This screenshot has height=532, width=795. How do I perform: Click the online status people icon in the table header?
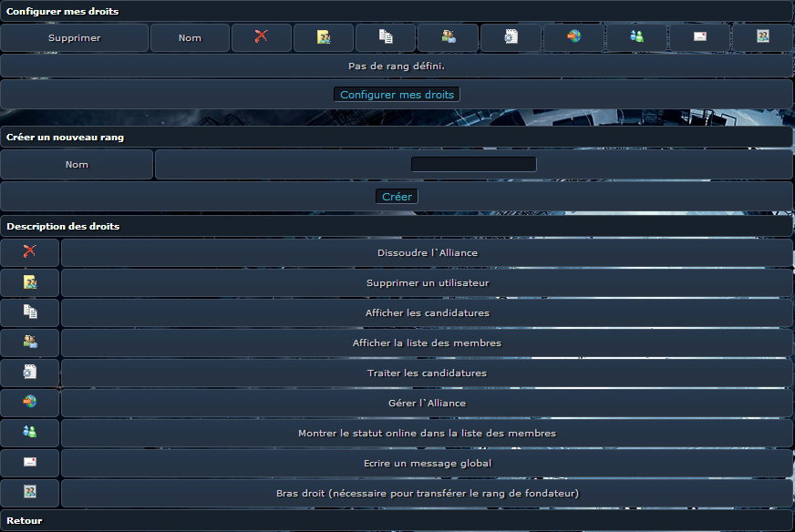(x=636, y=37)
